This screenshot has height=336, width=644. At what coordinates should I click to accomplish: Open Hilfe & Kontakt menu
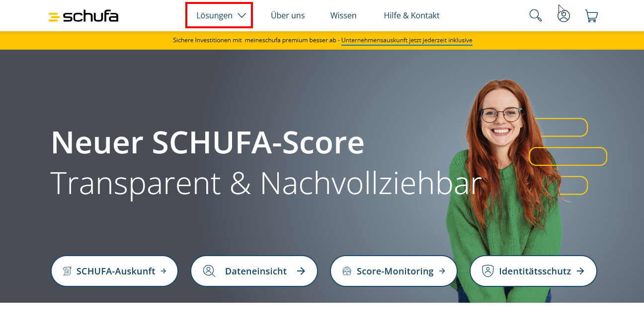[x=411, y=15]
